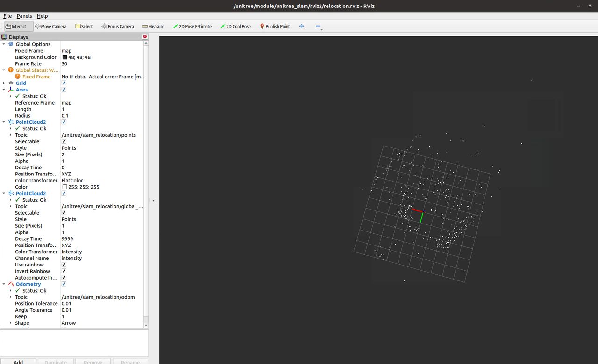The height and width of the screenshot is (364, 598).
Task: Click the 'No tf data' error text
Action: pos(103,77)
